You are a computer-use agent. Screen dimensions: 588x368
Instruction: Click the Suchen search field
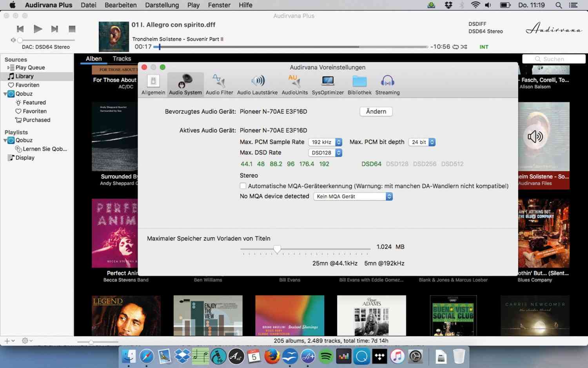tap(554, 59)
